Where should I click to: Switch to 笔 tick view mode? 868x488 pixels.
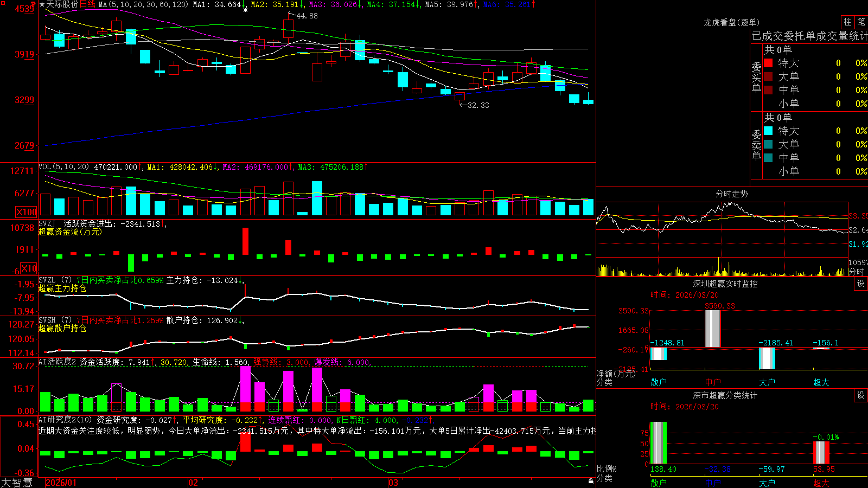(x=861, y=22)
